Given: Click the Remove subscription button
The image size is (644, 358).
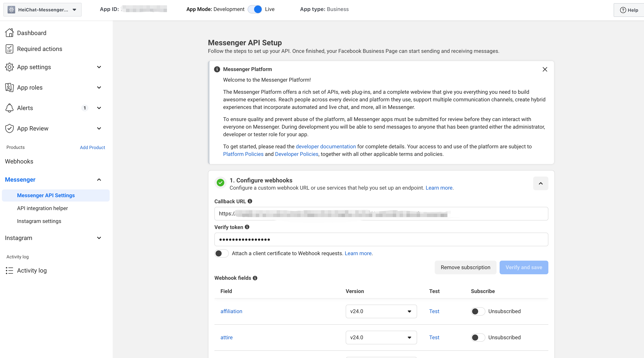Looking at the screenshot, I should coord(465,267).
